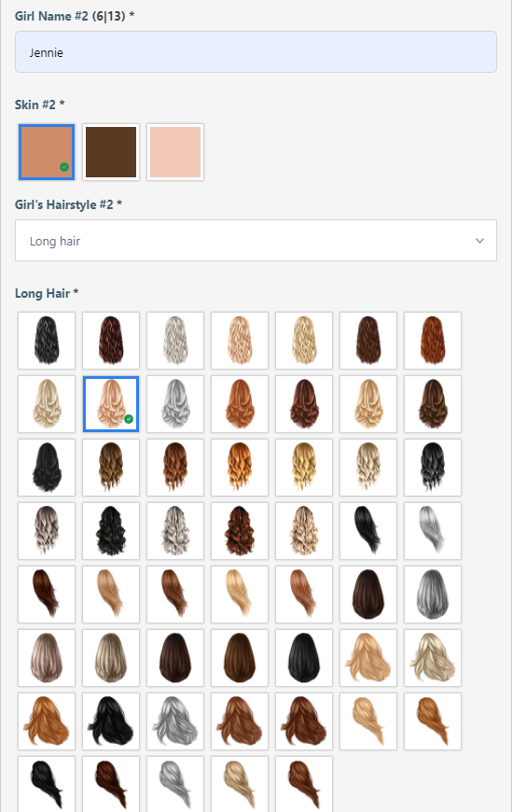Viewport: 512px width, 812px height.
Task: Choose the black flowing hair in seventh row
Action: pos(111,721)
